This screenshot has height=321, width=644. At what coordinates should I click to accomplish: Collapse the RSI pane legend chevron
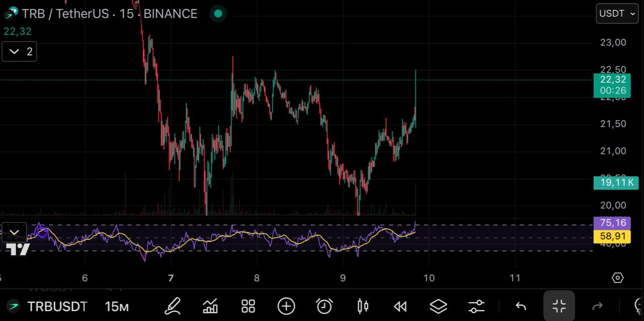tap(14, 232)
